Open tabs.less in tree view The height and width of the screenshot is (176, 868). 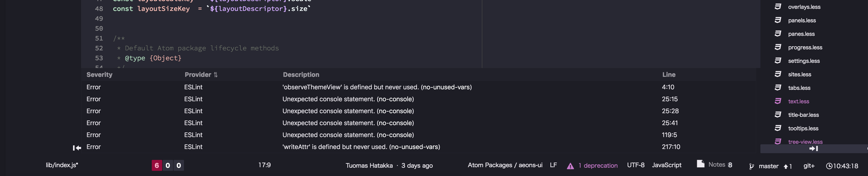click(x=799, y=88)
